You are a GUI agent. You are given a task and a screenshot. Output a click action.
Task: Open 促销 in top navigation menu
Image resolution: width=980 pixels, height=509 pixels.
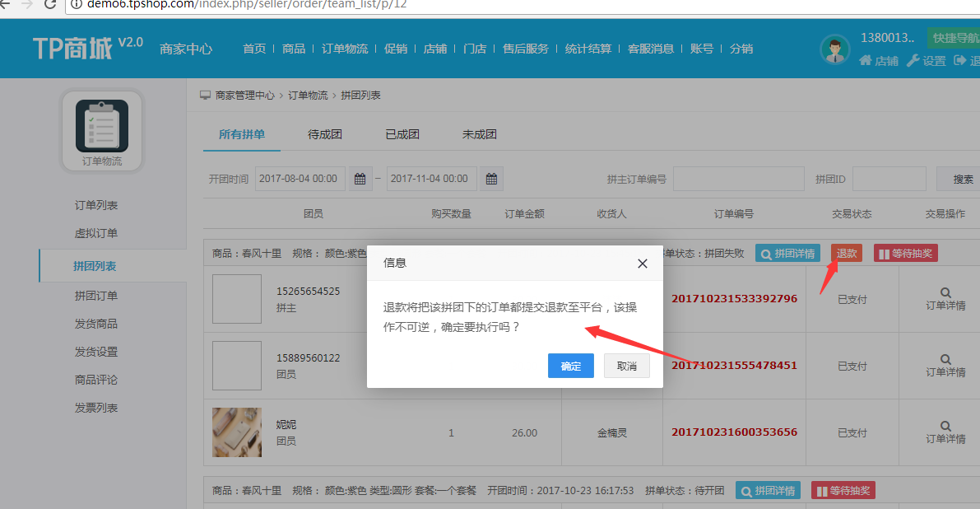tap(396, 49)
